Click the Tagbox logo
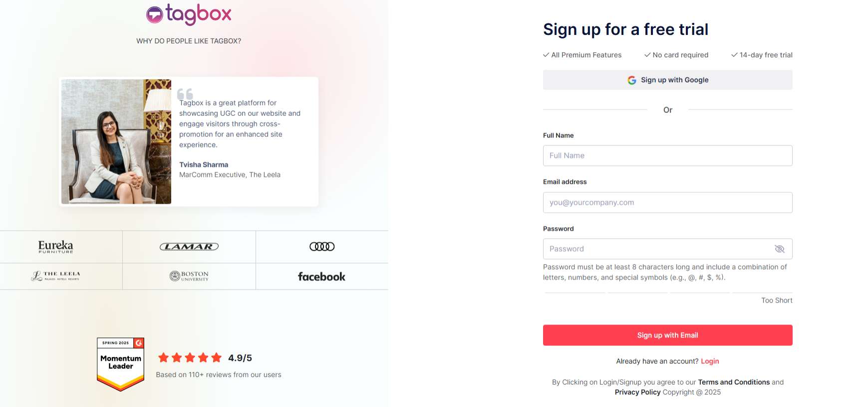This screenshot has width=868, height=407. (188, 13)
